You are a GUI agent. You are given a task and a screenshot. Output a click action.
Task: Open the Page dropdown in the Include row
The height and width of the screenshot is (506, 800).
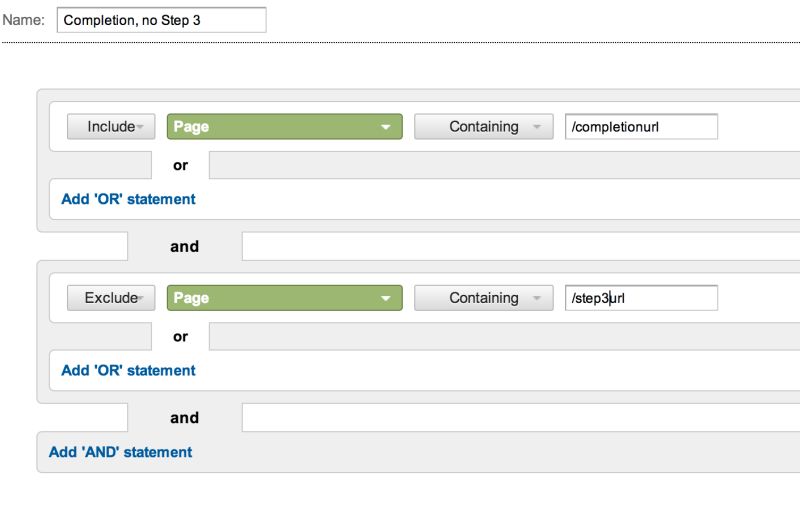[x=284, y=127]
